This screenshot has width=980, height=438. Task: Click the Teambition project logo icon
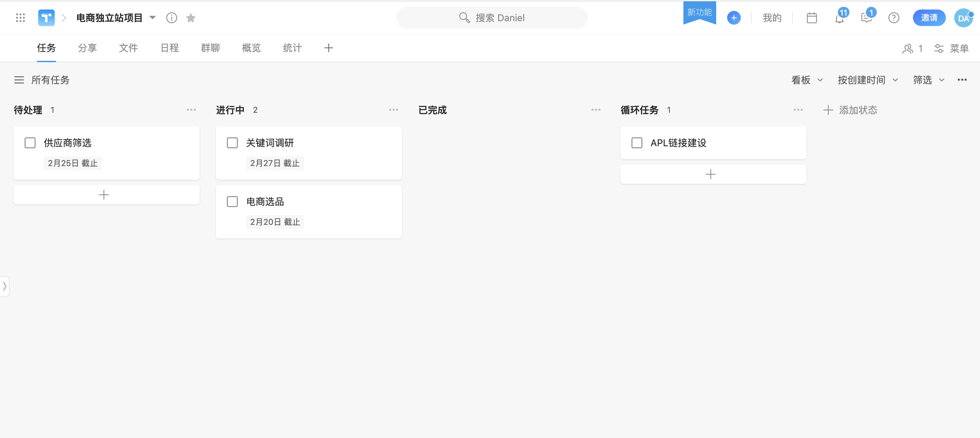click(46, 17)
